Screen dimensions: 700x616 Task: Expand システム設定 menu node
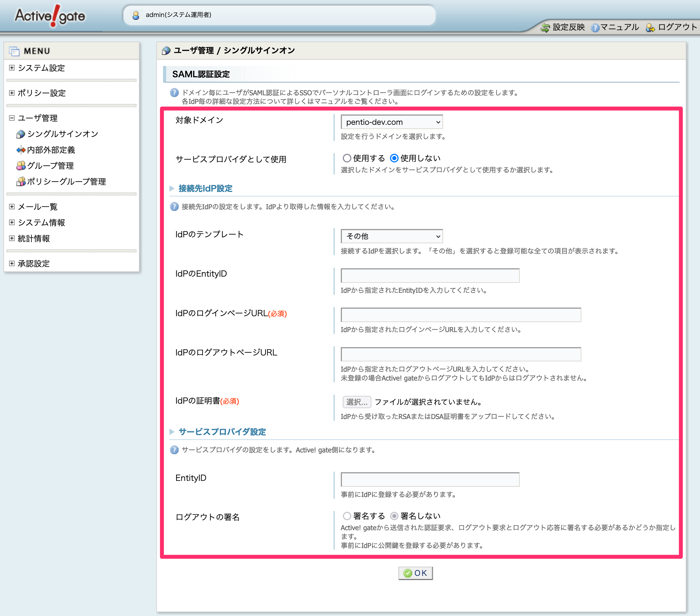(12, 68)
